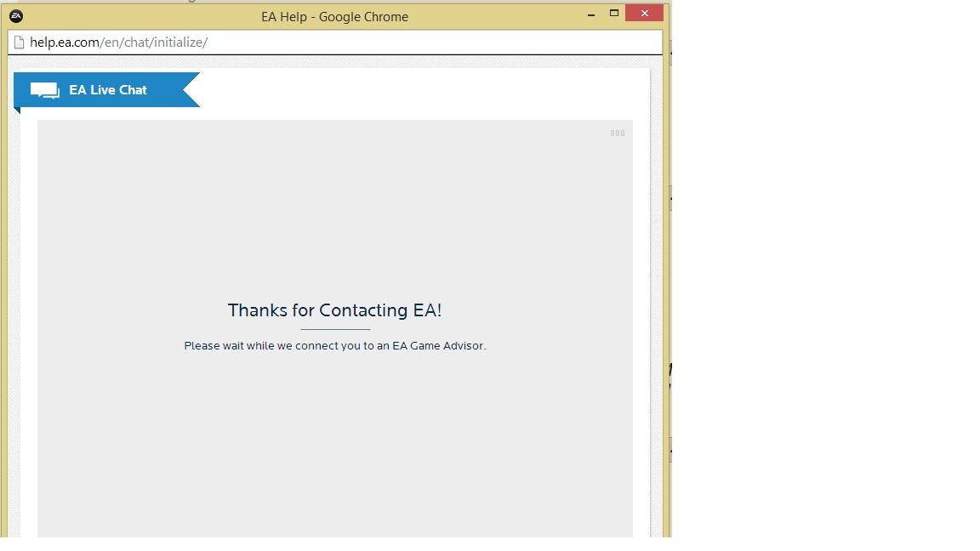Minimize the EA Help Chrome window

coord(591,14)
